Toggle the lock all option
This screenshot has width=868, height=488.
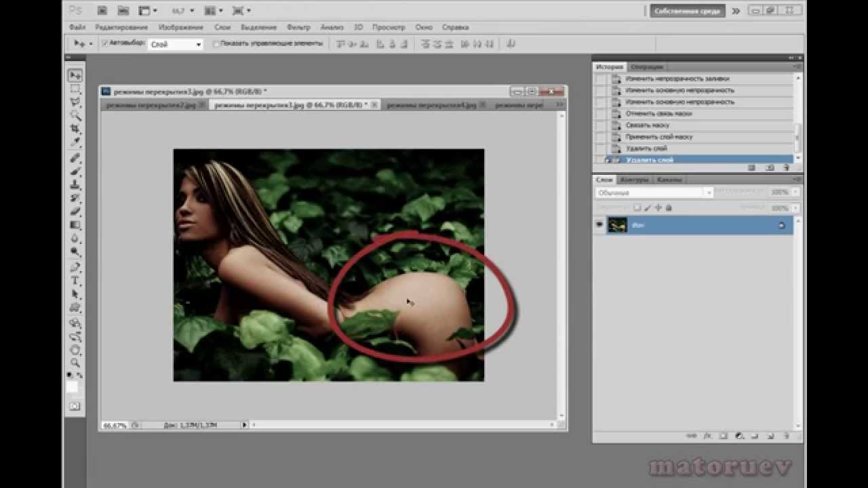670,207
